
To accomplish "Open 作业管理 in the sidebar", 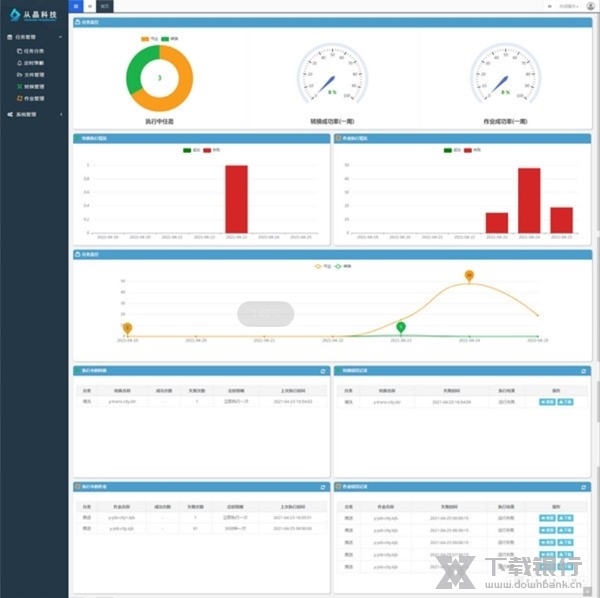I will 32,98.
